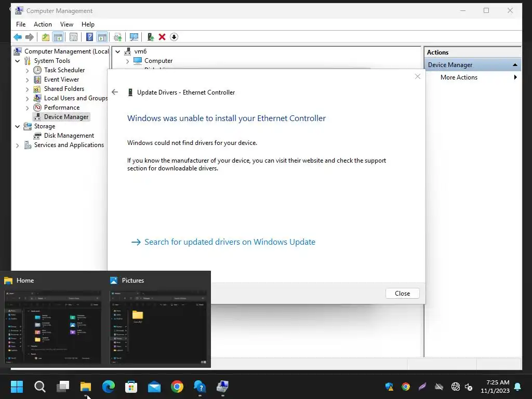Click the taskbar Search icon
This screenshot has width=532, height=399.
point(39,387)
